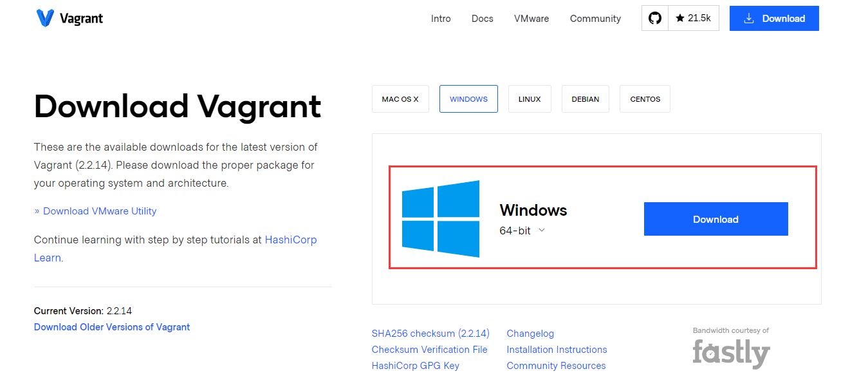Click the Current Version: 2.2.14 text

[x=83, y=311]
